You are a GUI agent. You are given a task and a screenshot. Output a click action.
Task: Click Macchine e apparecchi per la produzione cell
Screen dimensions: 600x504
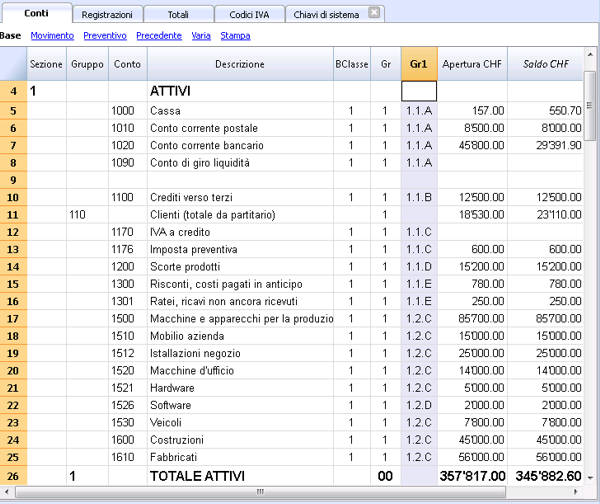click(240, 318)
